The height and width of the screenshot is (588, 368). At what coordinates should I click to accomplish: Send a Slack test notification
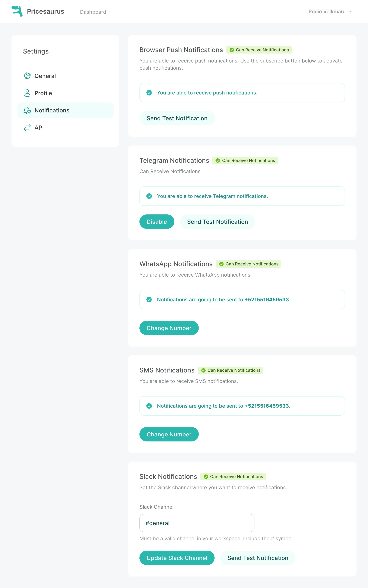[258, 558]
